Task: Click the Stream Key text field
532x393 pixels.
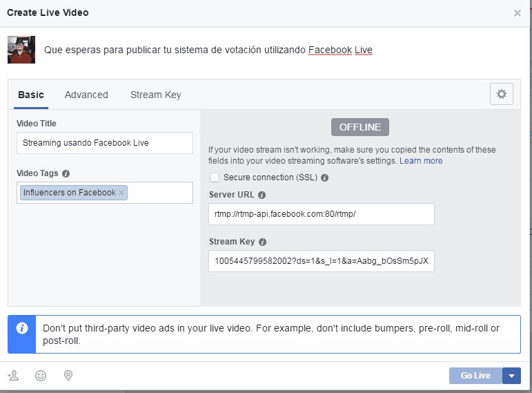Action: [321, 261]
